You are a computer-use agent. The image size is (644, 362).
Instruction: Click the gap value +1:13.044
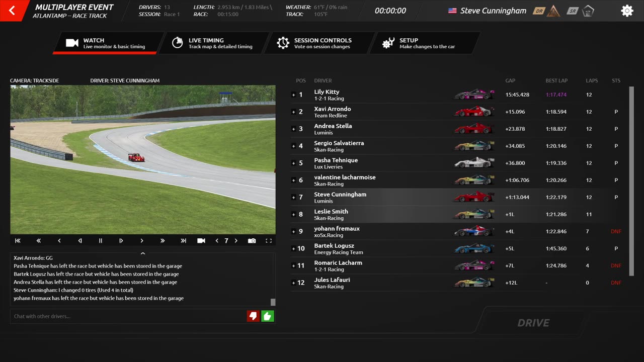517,197
